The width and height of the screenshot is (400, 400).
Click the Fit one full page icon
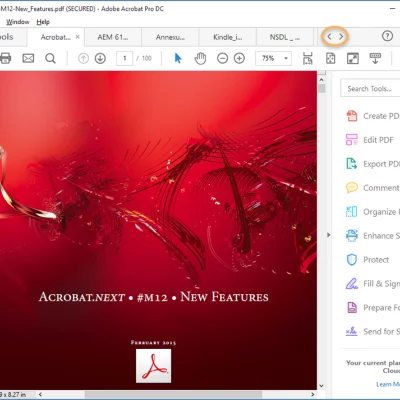pyautogui.click(x=330, y=58)
